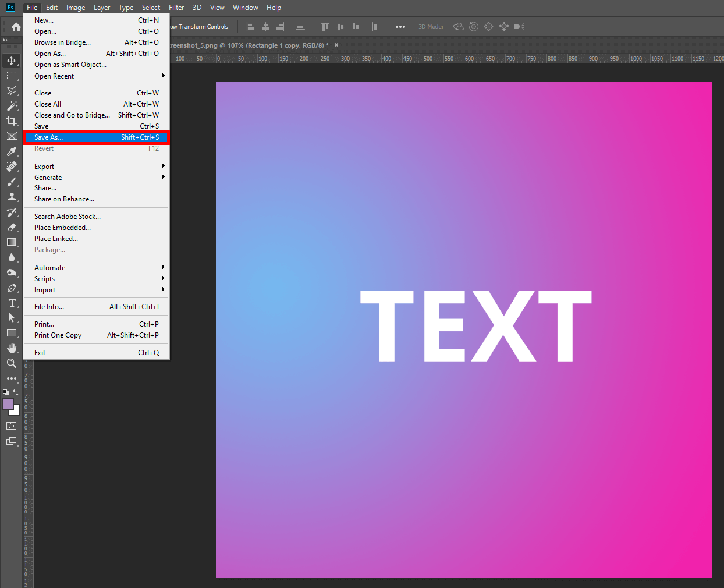
Task: Toggle the screen display mode
Action: [x=11, y=441]
